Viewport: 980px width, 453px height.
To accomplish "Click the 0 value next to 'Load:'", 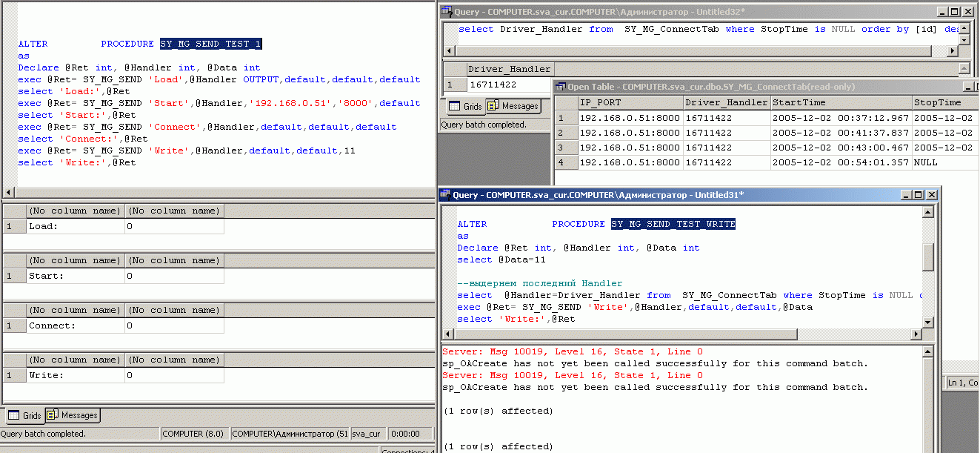I will click(x=174, y=226).
